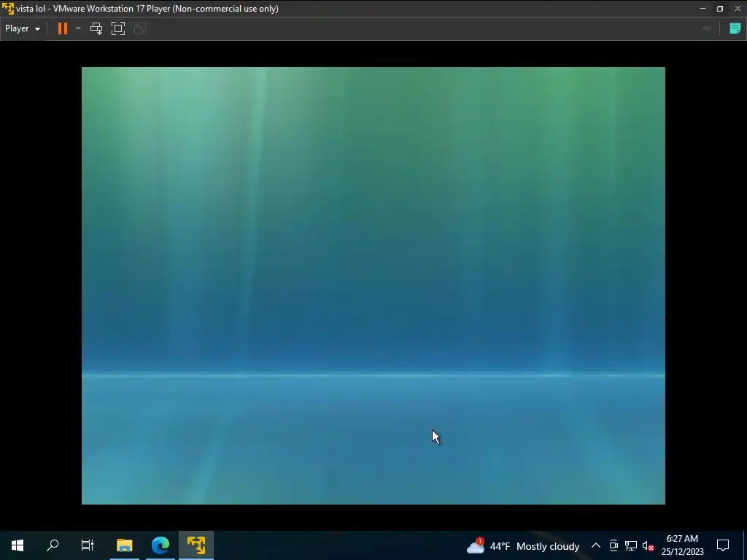Open Windows taskbar search
Image resolution: width=747 pixels, height=560 pixels.
53,545
